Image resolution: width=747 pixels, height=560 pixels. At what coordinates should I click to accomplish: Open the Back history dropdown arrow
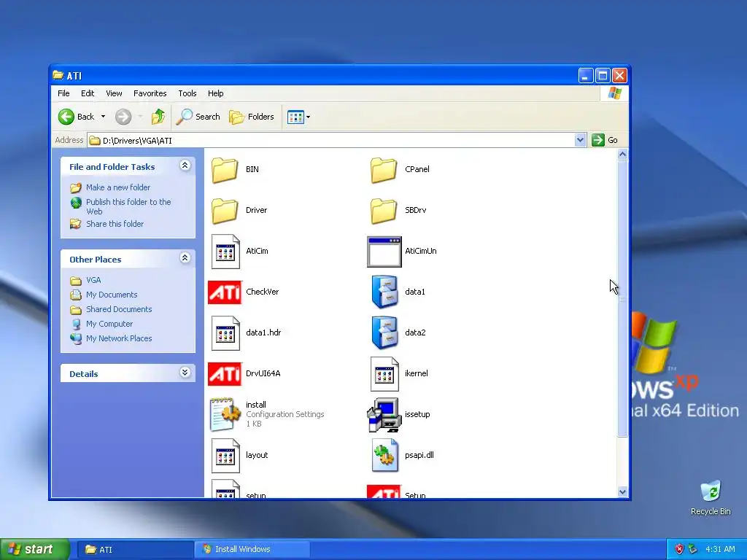point(103,117)
